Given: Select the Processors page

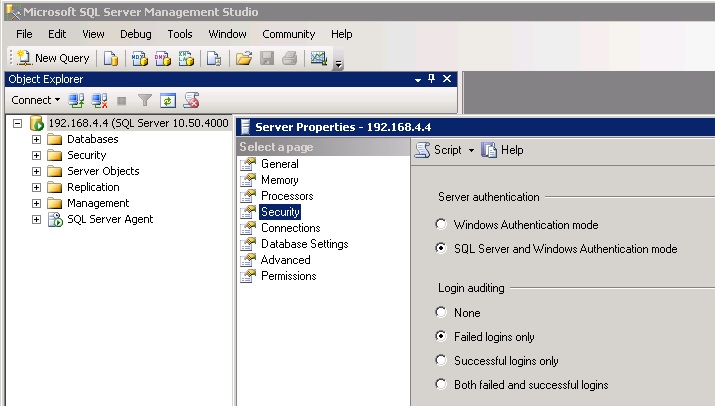Looking at the screenshot, I should coord(287,196).
